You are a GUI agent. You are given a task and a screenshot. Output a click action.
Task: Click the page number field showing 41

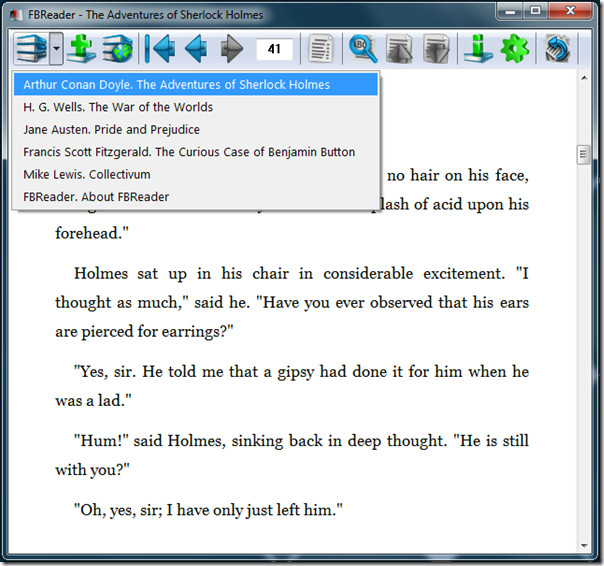click(274, 49)
